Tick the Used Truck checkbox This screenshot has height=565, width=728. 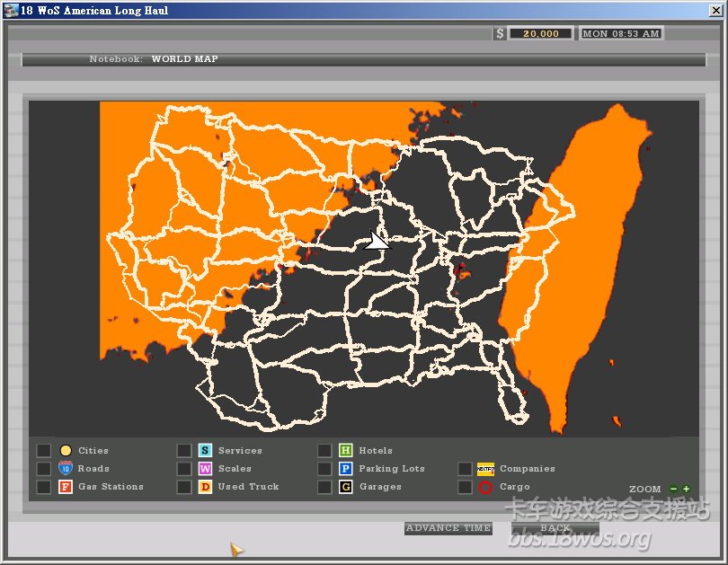184,487
